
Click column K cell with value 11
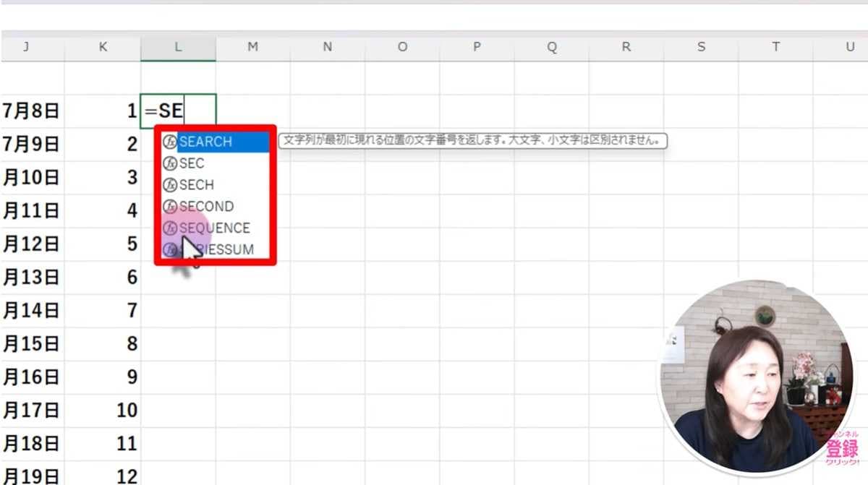coord(103,444)
